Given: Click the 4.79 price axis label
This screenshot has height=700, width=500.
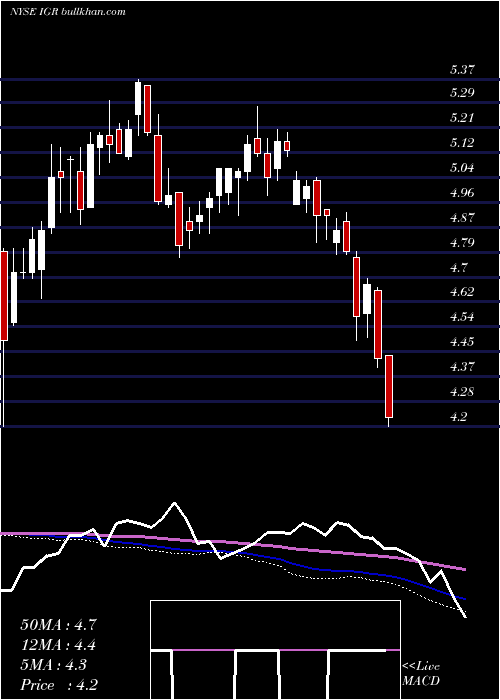Looking at the screenshot, I should click(462, 243).
